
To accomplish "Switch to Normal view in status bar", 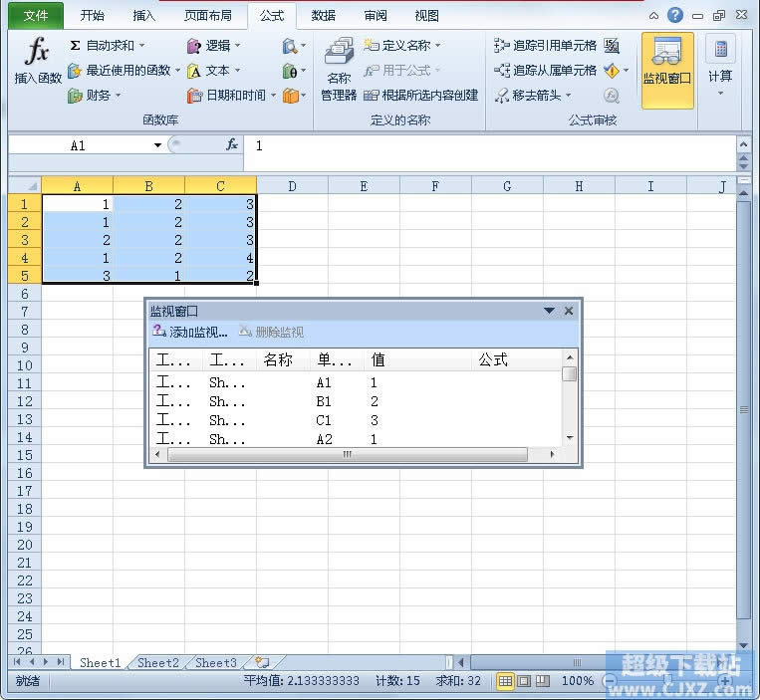I will [x=506, y=681].
